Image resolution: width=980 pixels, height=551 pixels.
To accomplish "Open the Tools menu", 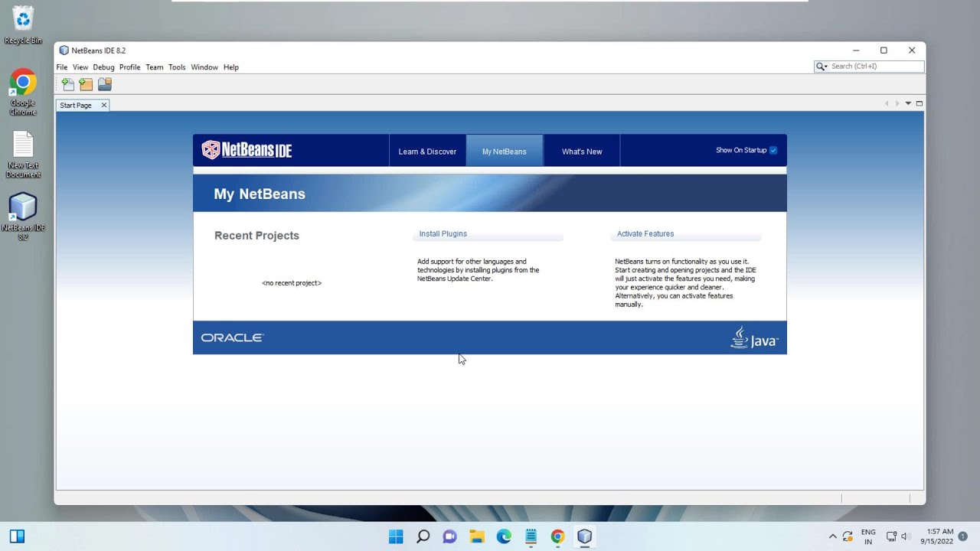I will point(177,67).
